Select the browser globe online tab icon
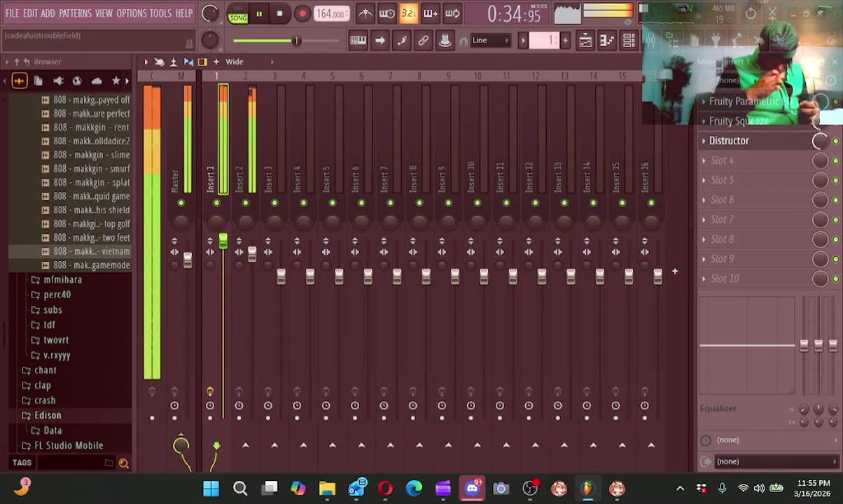 [x=77, y=81]
